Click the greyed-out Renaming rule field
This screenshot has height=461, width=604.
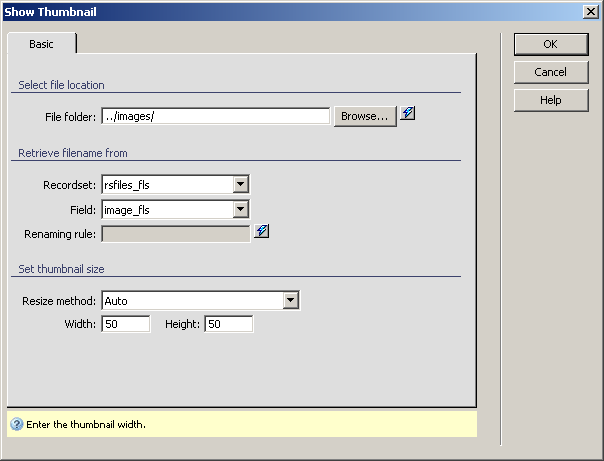[x=175, y=234]
